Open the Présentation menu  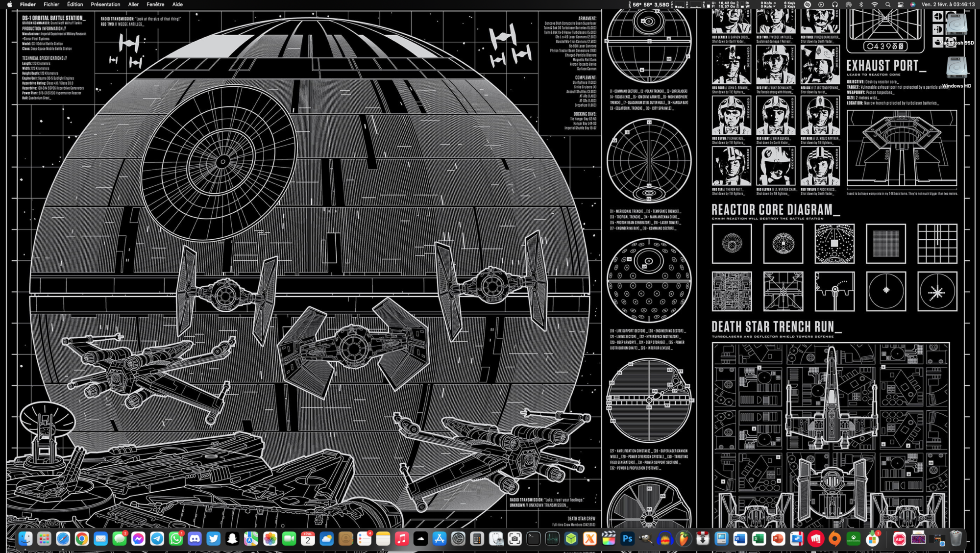click(105, 4)
